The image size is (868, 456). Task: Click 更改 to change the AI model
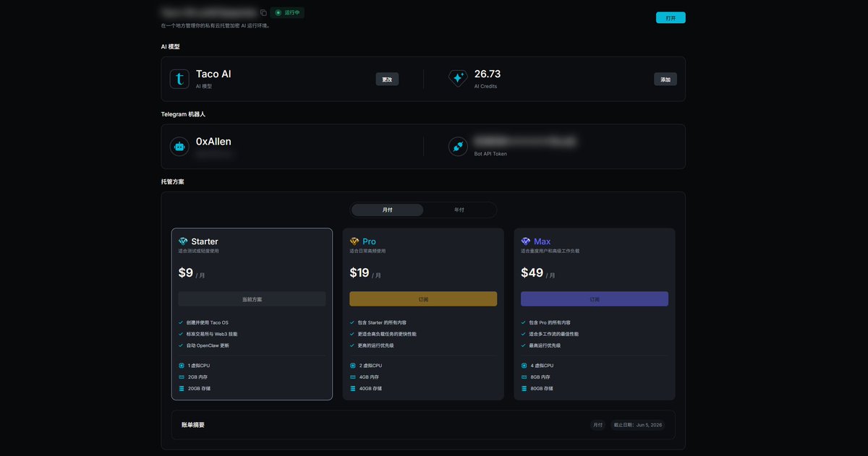387,79
